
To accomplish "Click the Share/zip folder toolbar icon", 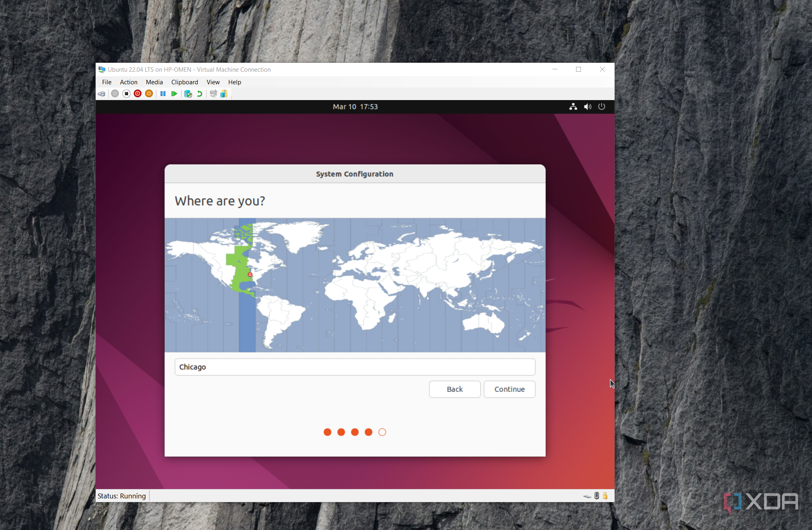I will pos(224,94).
